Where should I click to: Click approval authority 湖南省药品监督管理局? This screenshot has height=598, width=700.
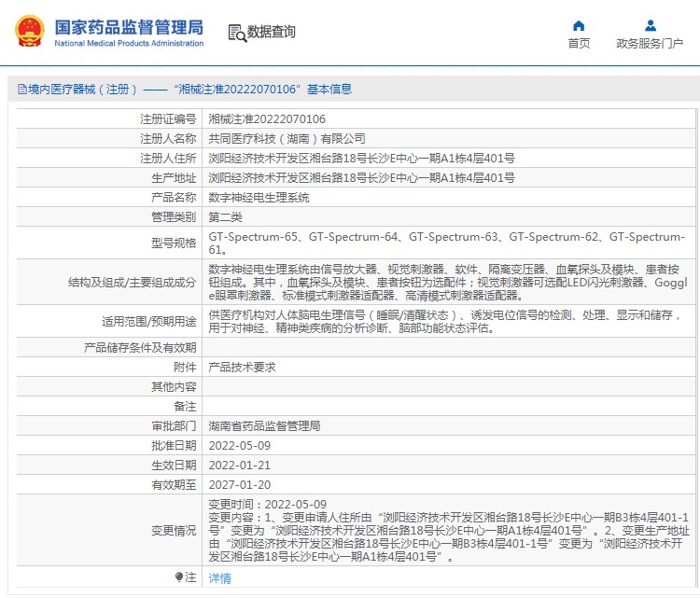[x=264, y=426]
